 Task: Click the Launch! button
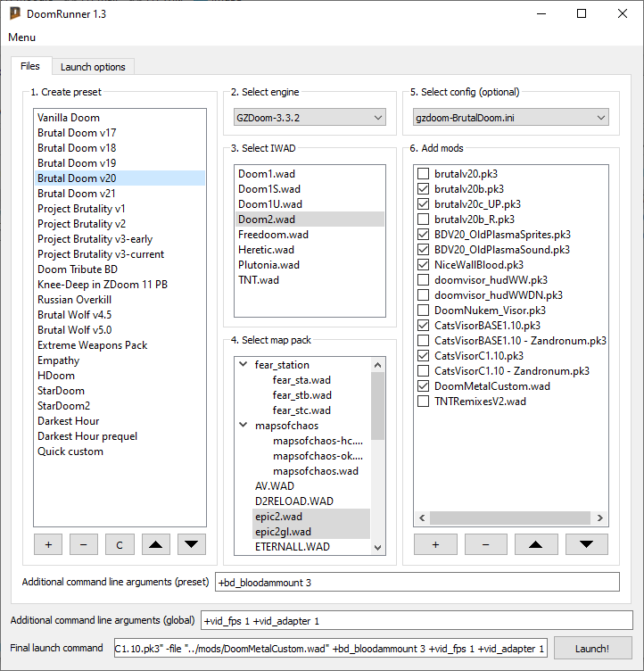pos(592,649)
